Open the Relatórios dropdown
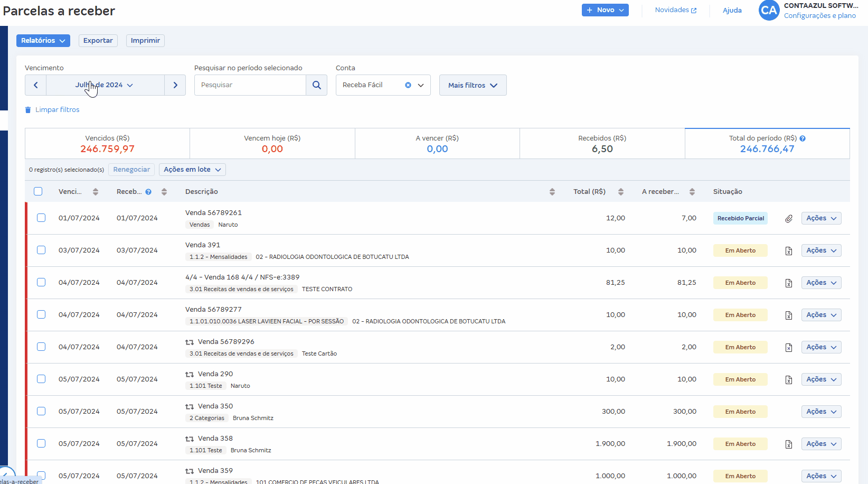This screenshot has height=484, width=868. click(x=43, y=41)
